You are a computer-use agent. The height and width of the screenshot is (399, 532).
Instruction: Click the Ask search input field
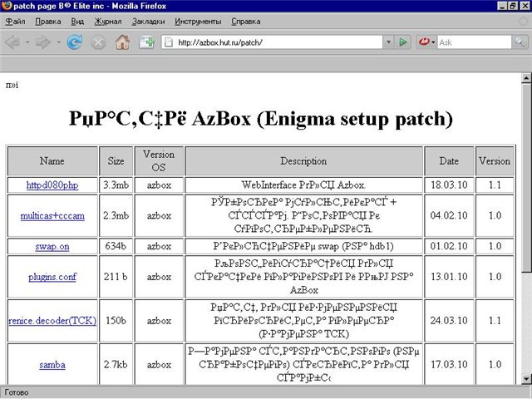(475, 42)
